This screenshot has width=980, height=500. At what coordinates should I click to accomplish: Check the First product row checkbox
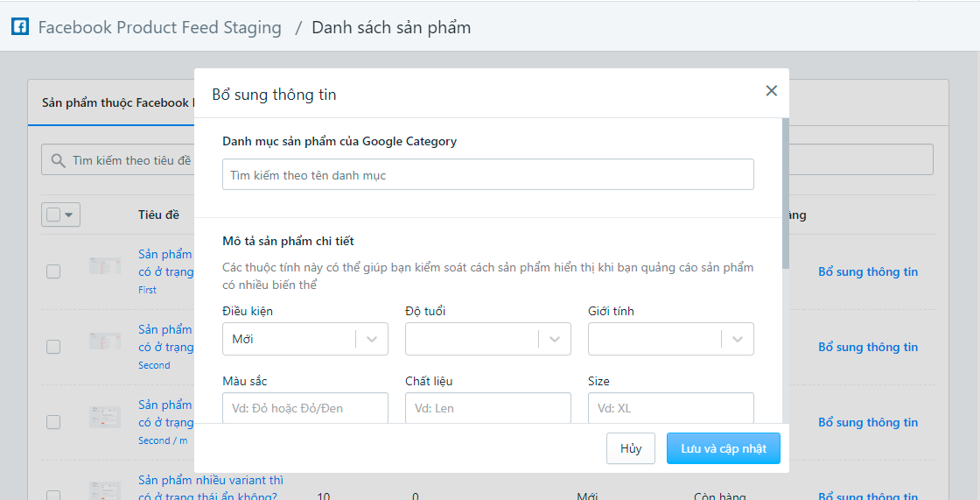click(53, 271)
